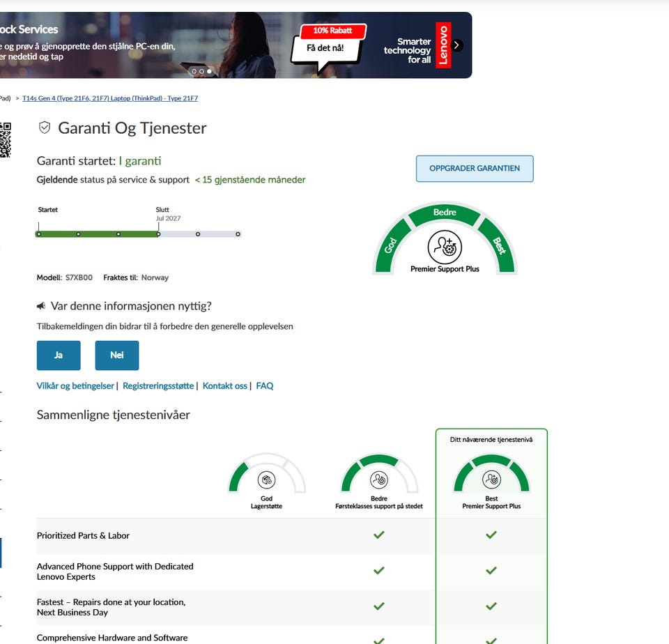Click 'Fastest – Repairs done at your location' label
669x644 pixels.
point(111,607)
